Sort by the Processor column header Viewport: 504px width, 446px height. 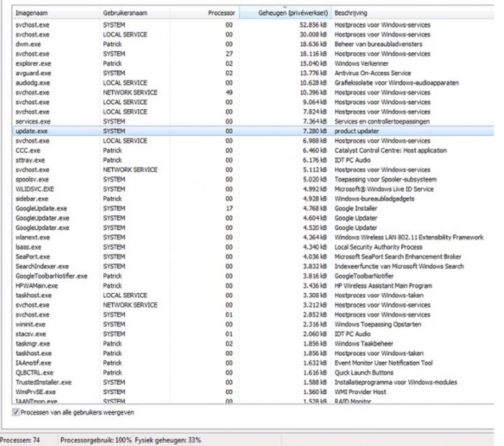click(x=204, y=13)
